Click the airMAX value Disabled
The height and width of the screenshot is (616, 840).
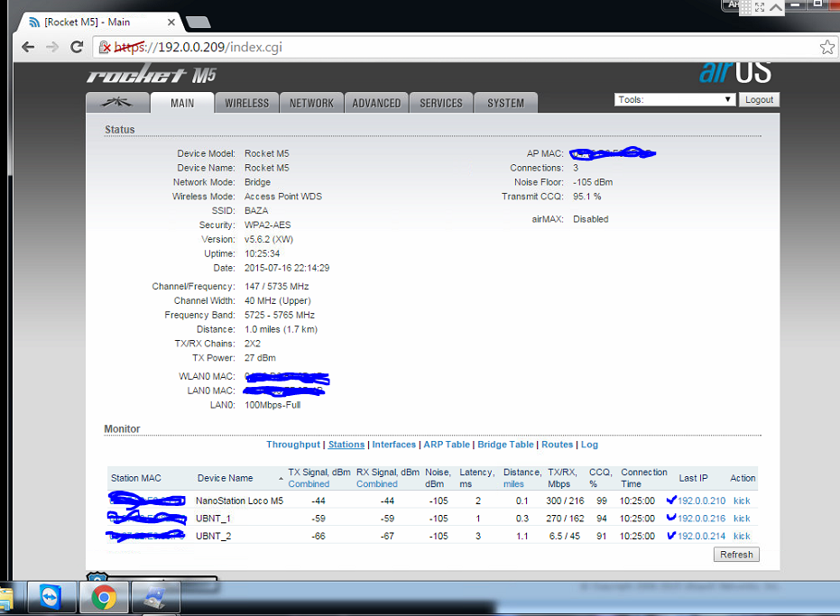[x=591, y=219]
